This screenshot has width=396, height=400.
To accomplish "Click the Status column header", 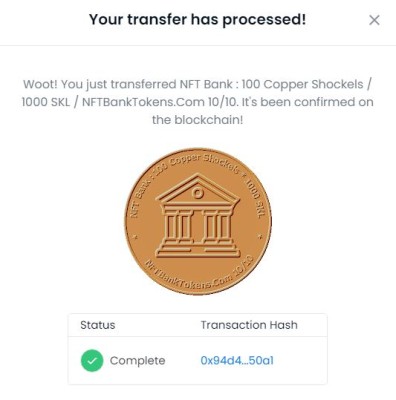I will point(98,325).
